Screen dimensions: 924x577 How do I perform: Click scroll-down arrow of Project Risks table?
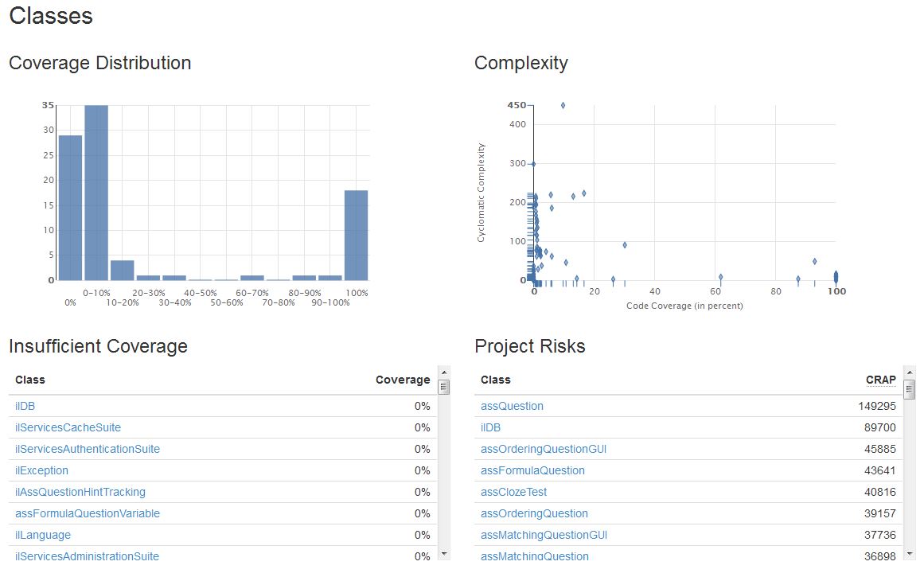click(910, 553)
